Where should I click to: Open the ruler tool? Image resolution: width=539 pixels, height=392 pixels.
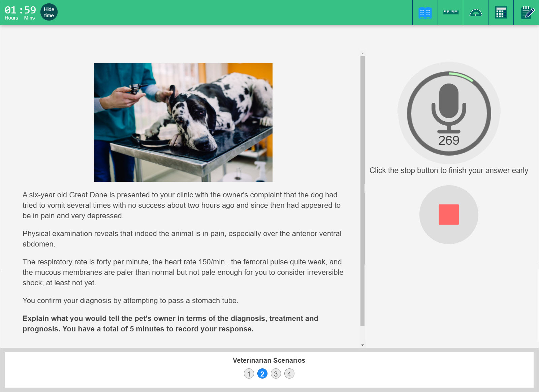coord(450,12)
